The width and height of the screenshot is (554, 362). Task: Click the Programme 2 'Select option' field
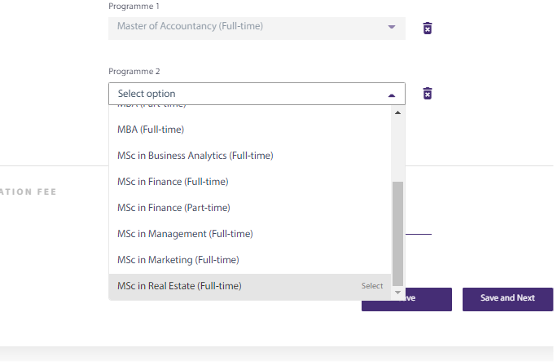(257, 94)
